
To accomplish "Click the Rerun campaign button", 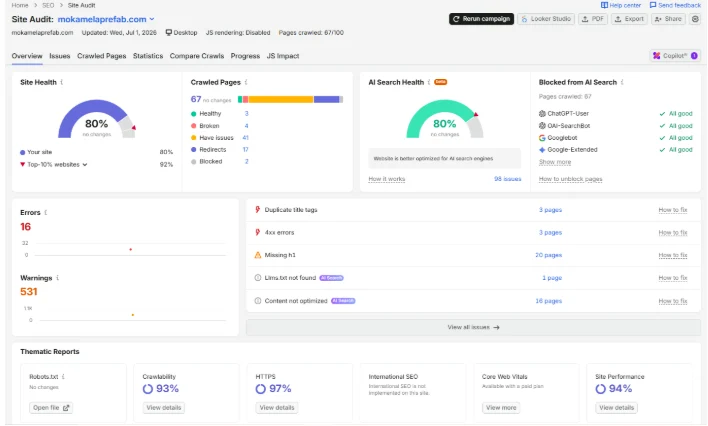I will pyautogui.click(x=481, y=19).
